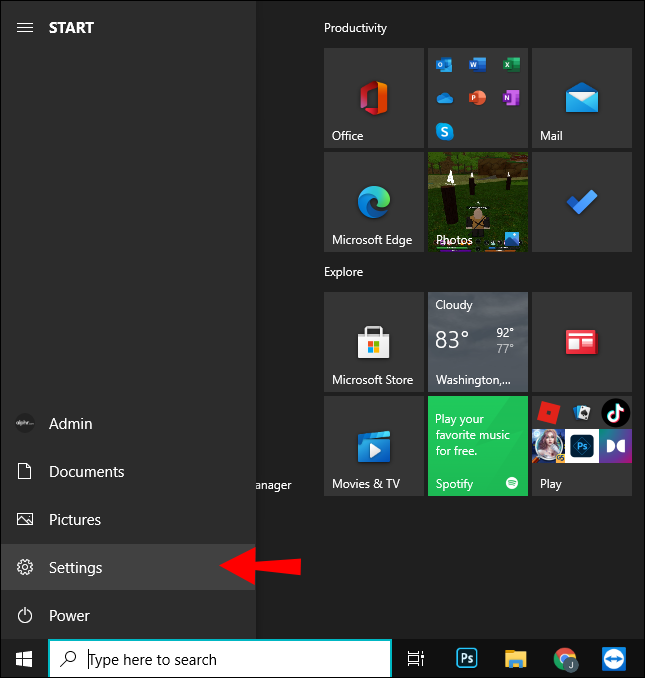Image resolution: width=645 pixels, height=678 pixels.
Task: Open Photoshop Express in the Play tile
Action: pyautogui.click(x=582, y=446)
